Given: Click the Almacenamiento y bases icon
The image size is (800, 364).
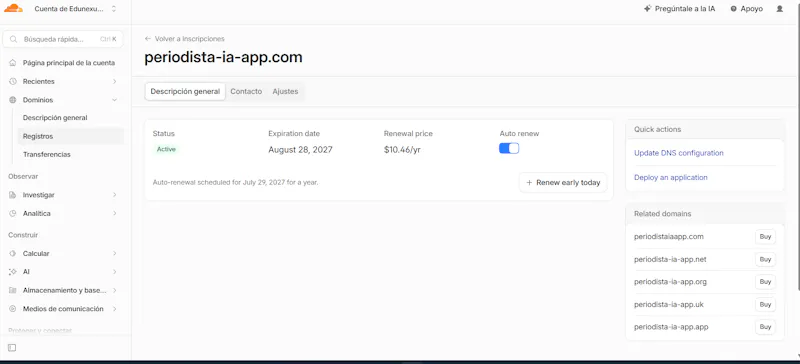Looking at the screenshot, I should [x=13, y=290].
